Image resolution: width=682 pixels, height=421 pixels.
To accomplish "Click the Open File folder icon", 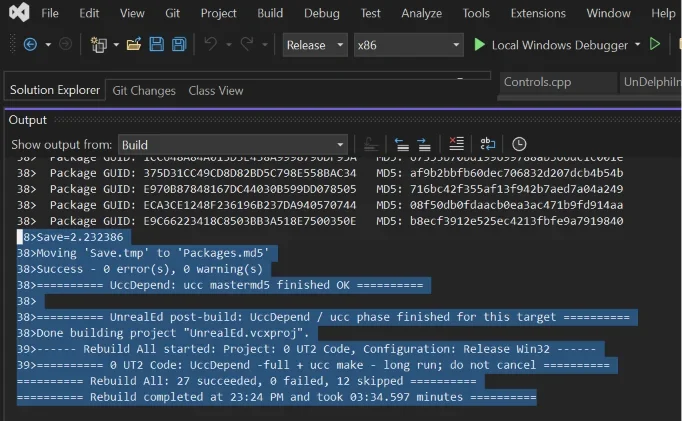I will point(134,44).
